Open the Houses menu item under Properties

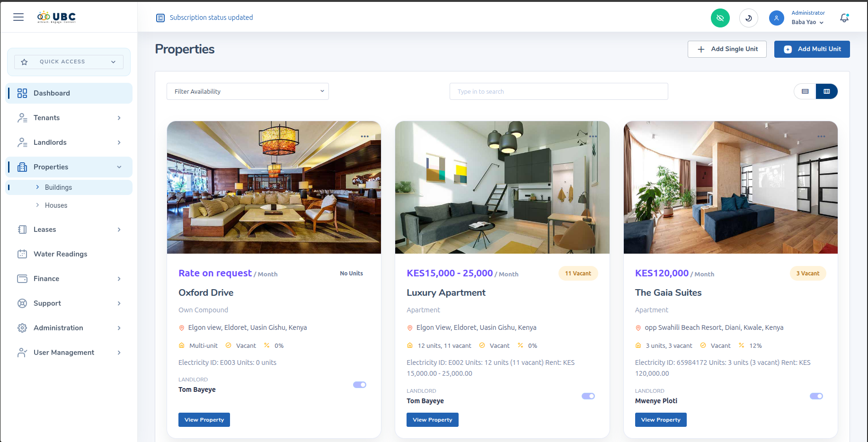(x=56, y=205)
